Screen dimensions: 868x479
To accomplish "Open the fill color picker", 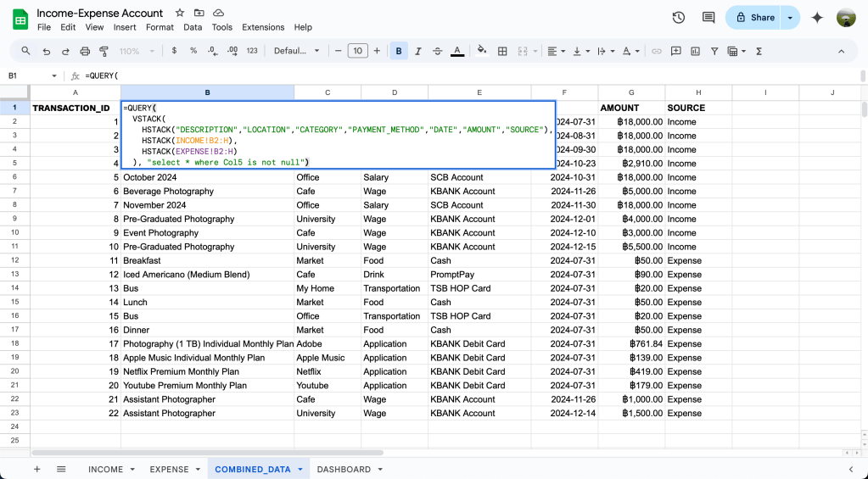I will point(482,51).
